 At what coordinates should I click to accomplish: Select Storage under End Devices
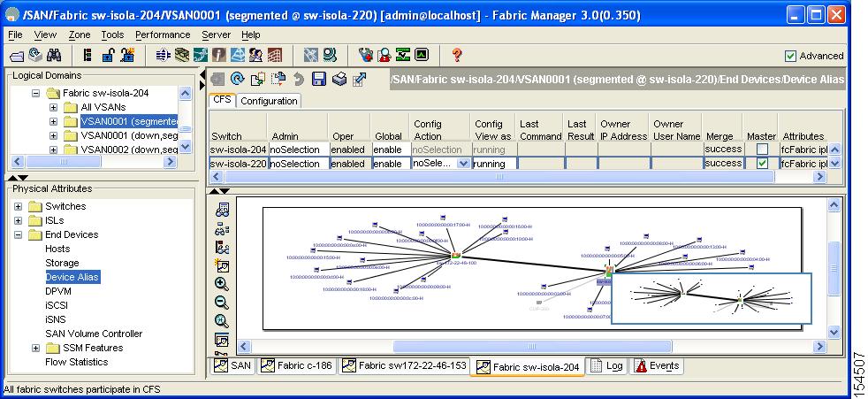point(62,263)
